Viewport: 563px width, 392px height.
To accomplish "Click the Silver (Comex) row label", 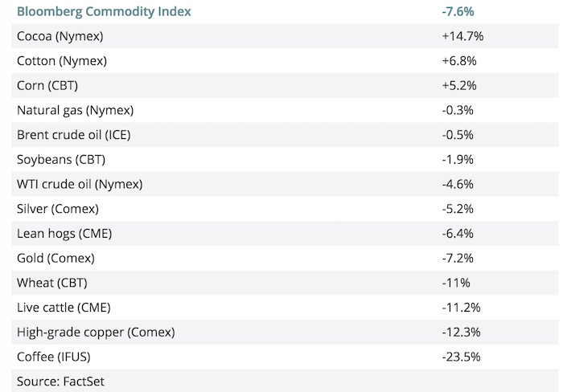I will 57,209.
